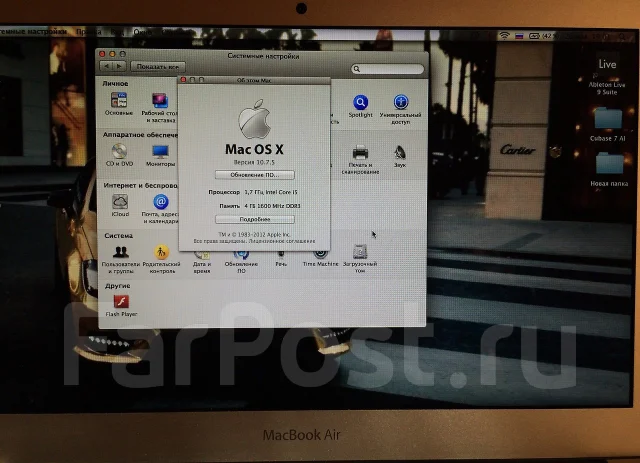Open the Лицензионное соглашение link
Image resolution: width=640 pixels, height=463 pixels.
282,241
